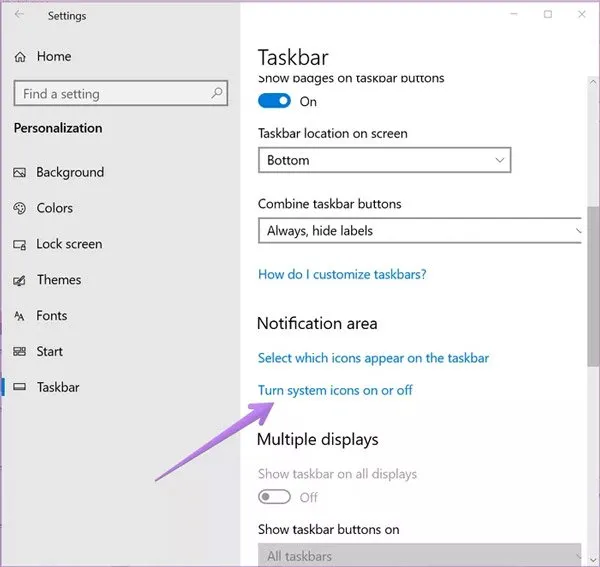Viewport: 600px width, 567px height.
Task: Go to Lock screen settings
Action: click(69, 244)
